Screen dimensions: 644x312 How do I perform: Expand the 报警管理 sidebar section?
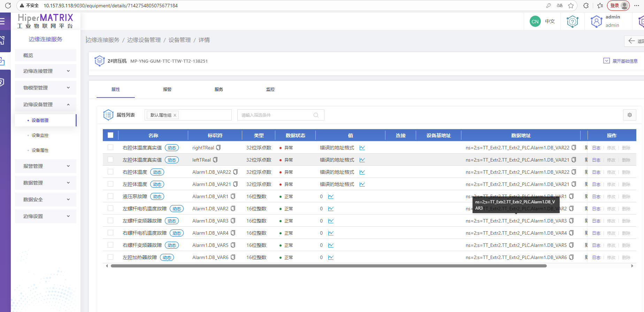click(x=46, y=166)
